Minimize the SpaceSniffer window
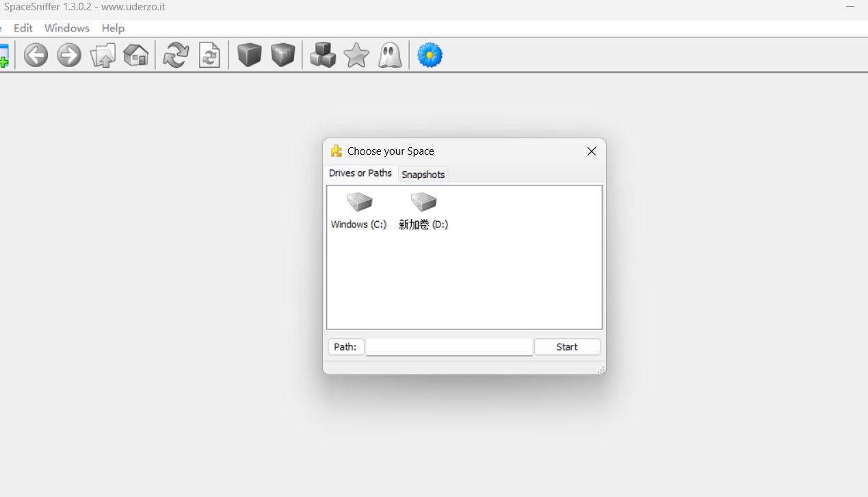The image size is (868, 497). click(850, 7)
